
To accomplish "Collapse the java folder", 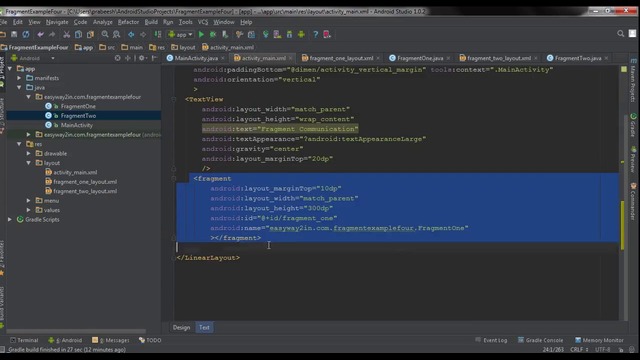I will [19, 87].
